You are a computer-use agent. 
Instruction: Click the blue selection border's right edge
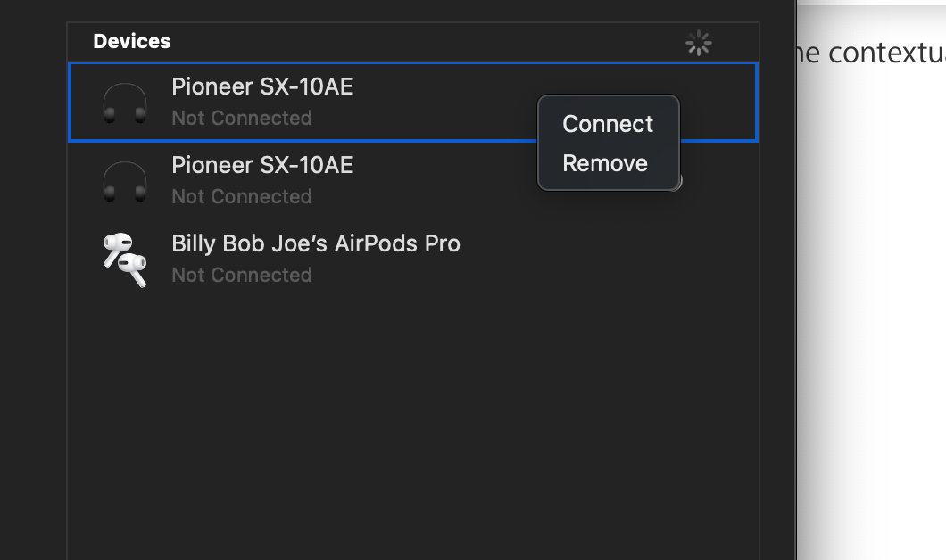click(757, 102)
